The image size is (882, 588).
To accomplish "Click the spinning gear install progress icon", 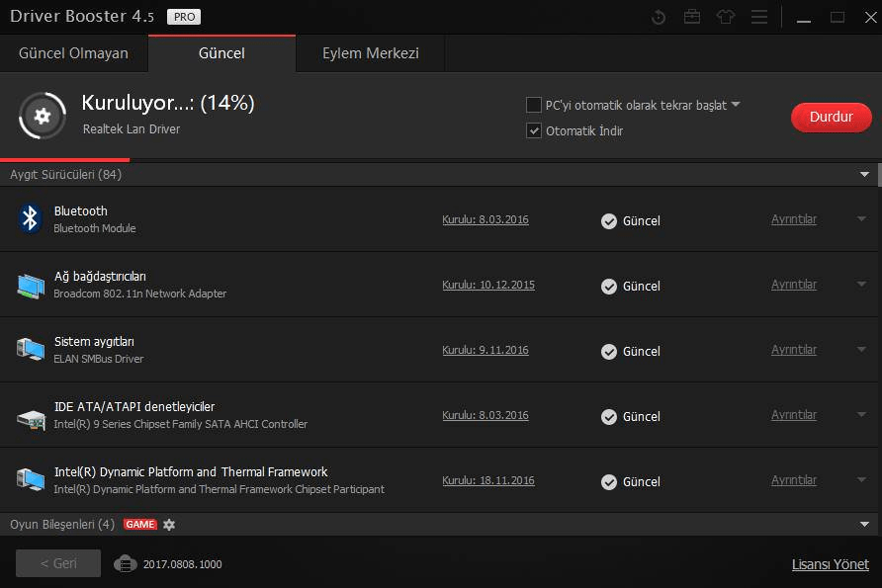I will tap(42, 116).
